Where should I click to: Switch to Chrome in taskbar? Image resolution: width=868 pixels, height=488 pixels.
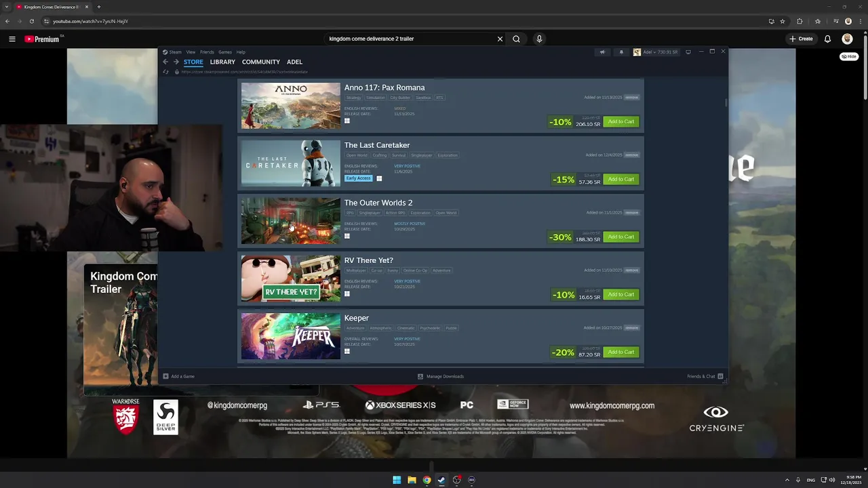(x=427, y=480)
